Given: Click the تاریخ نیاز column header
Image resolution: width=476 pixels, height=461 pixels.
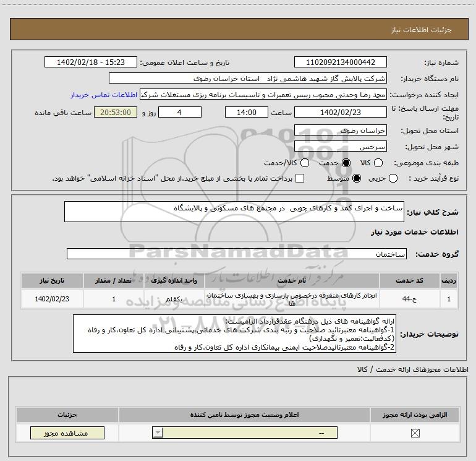Looking at the screenshot, I should coord(52,280).
